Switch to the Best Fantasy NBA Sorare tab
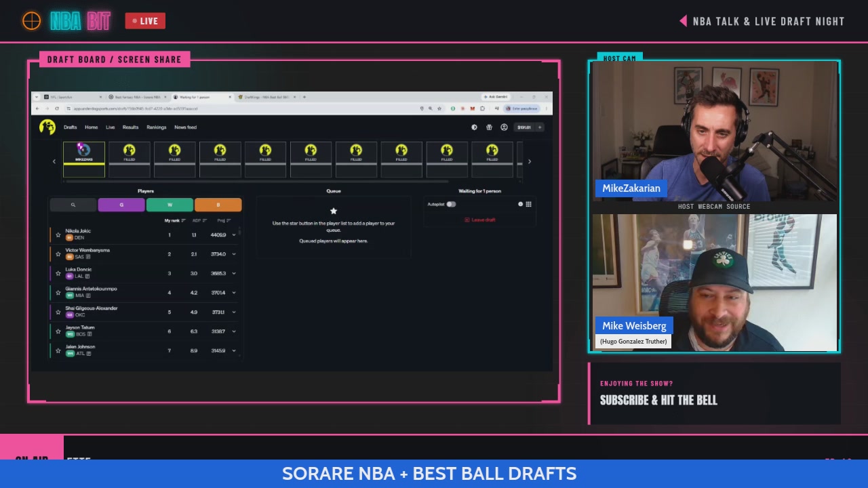868x488 pixels. [x=138, y=97]
